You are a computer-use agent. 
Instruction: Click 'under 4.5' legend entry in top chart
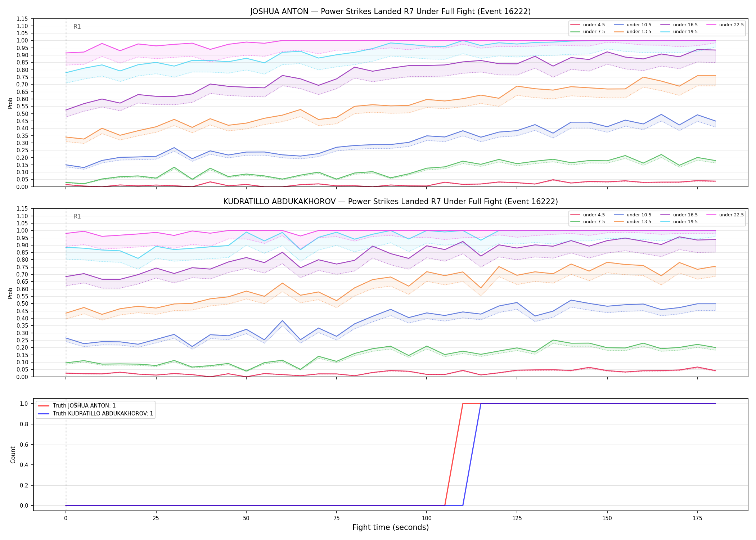pyautogui.click(x=588, y=25)
